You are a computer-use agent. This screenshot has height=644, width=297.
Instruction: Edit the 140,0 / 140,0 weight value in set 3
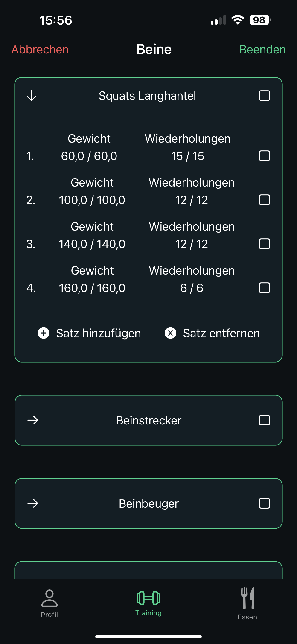(x=92, y=244)
